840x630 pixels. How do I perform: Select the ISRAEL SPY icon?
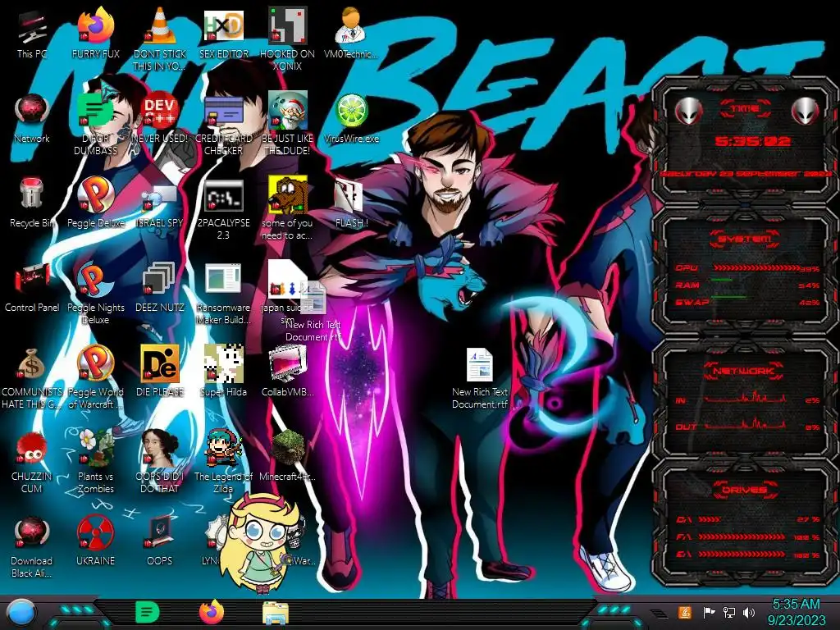coord(160,203)
